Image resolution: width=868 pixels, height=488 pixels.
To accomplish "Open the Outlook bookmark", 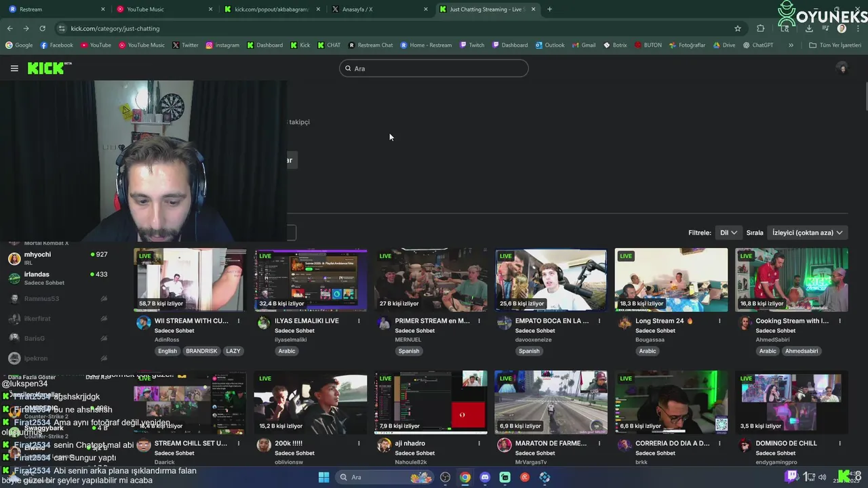I will tap(550, 45).
